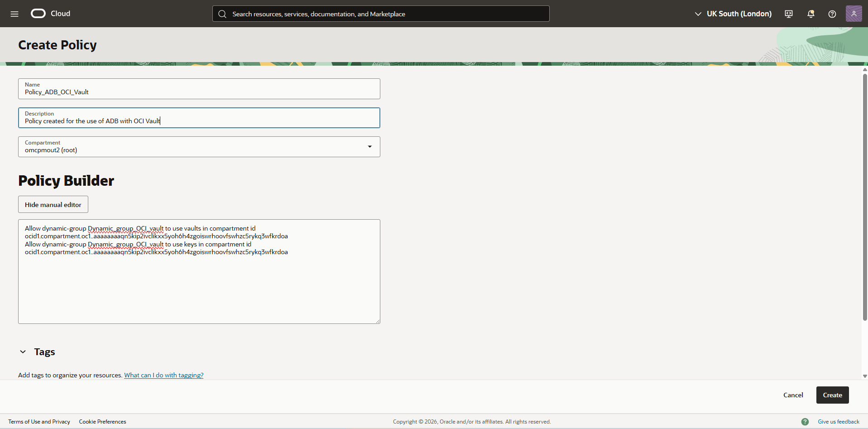The height and width of the screenshot is (429, 868).
Task: Click Give us feedback link
Action: click(x=839, y=422)
